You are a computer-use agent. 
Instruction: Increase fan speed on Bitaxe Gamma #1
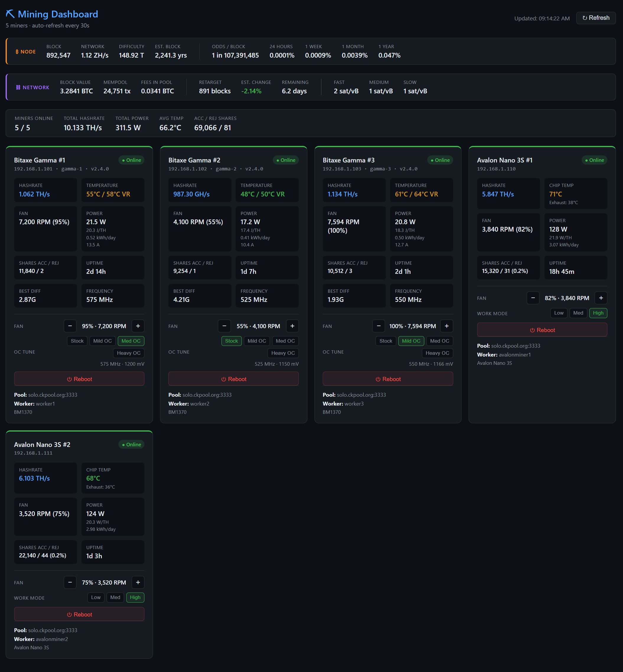tap(138, 326)
